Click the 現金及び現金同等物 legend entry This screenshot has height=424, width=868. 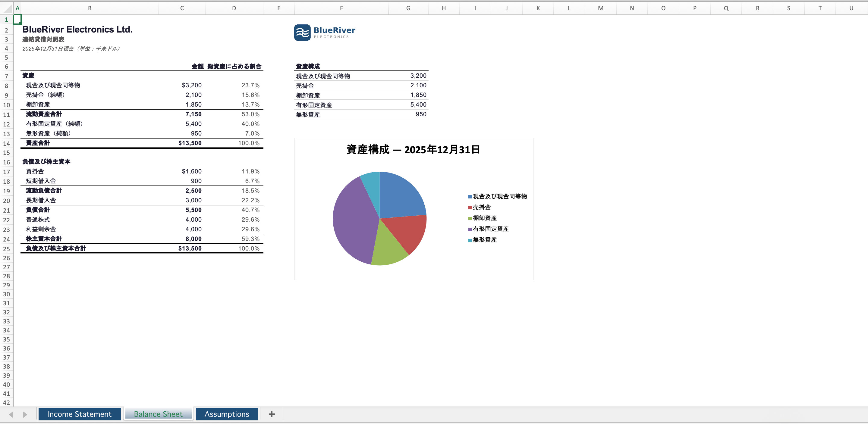tap(497, 196)
